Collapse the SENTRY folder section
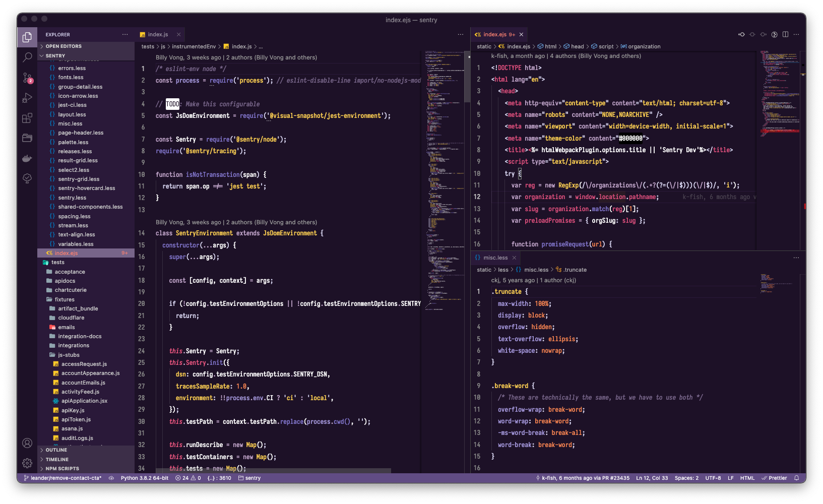This screenshot has width=823, height=504. pos(86,55)
